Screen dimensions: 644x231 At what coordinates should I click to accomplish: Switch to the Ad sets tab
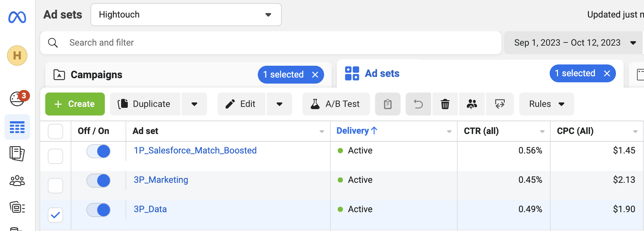coord(382,73)
